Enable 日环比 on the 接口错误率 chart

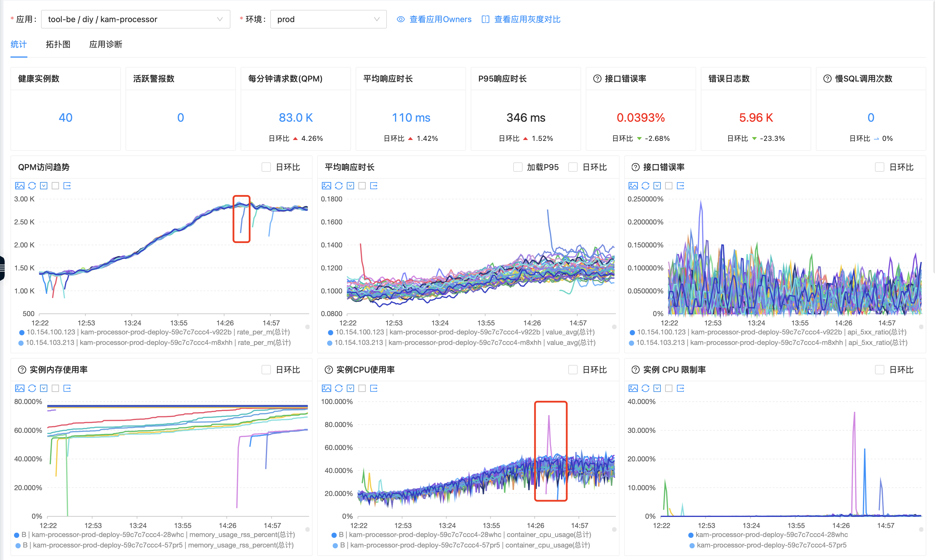[x=879, y=167]
